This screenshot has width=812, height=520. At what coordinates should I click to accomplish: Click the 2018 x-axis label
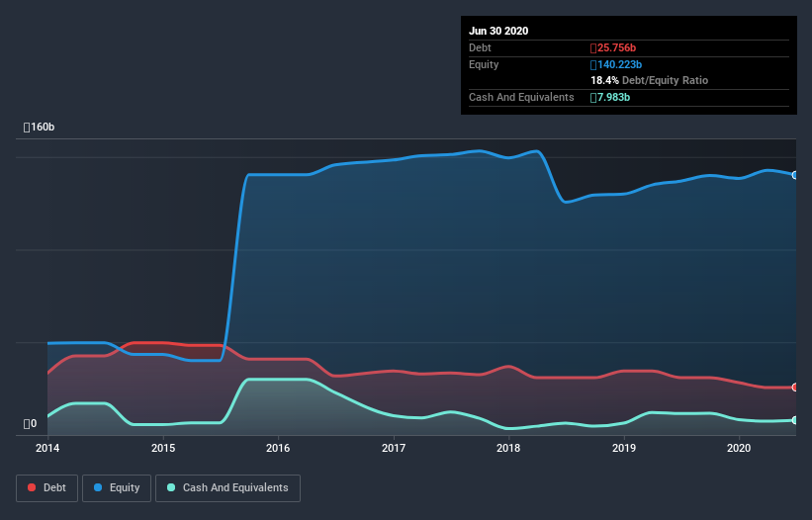point(508,448)
